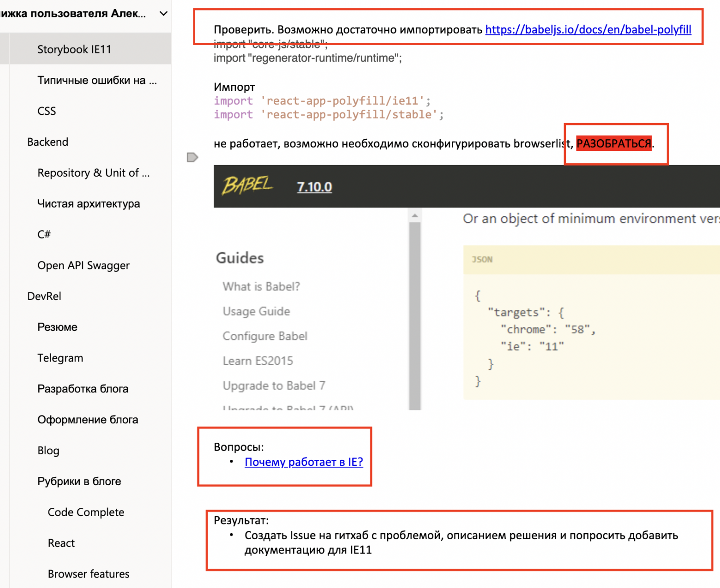Click the note tag icon beside paragraph

click(x=192, y=158)
